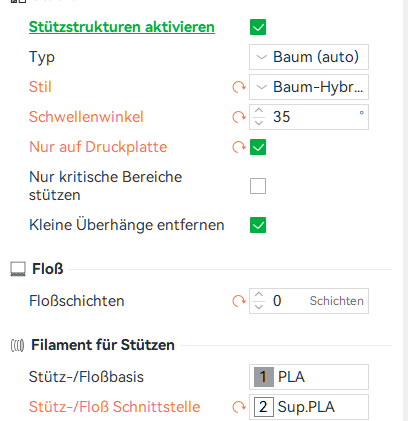Decrease Floßschichten with the down arrow
Viewport: 408px width, 421px height.
[x=259, y=307]
